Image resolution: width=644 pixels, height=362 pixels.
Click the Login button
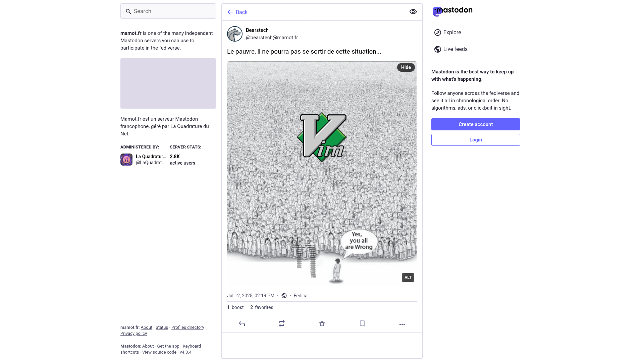[x=476, y=140]
